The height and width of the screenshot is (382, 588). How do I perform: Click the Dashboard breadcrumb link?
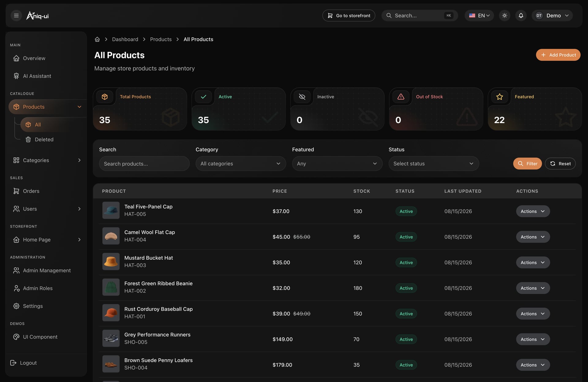pyautogui.click(x=125, y=39)
